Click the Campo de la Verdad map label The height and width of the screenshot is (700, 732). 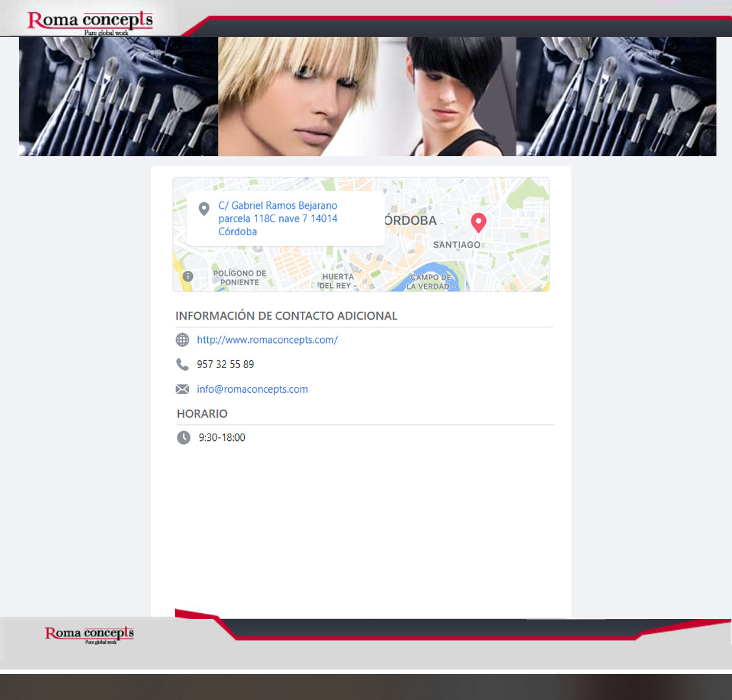[430, 281]
